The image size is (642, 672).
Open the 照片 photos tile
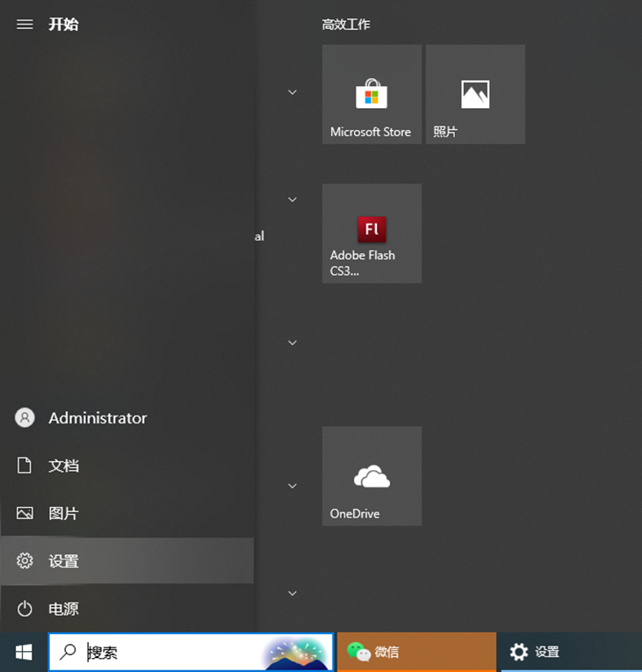[x=475, y=94]
